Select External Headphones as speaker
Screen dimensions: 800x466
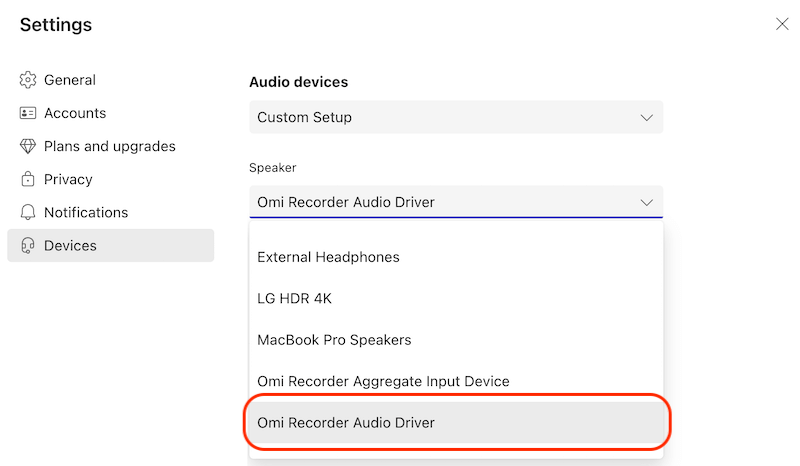pyautogui.click(x=328, y=257)
